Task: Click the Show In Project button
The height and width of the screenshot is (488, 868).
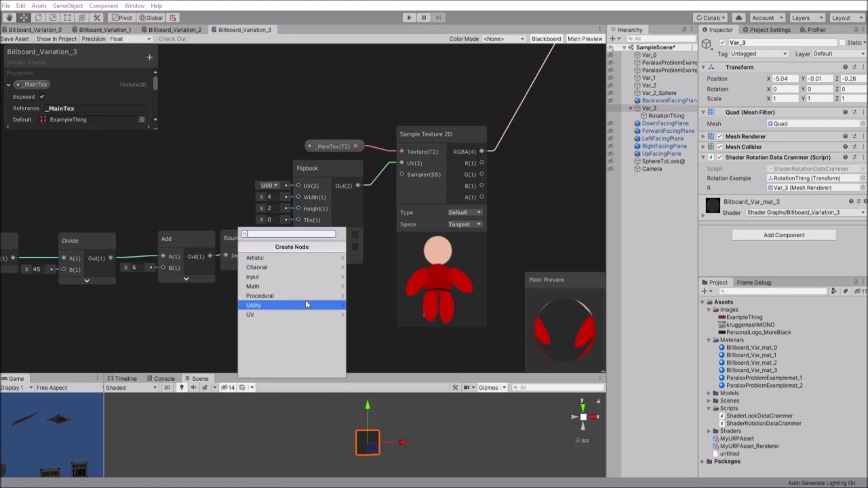Action: click(x=56, y=39)
